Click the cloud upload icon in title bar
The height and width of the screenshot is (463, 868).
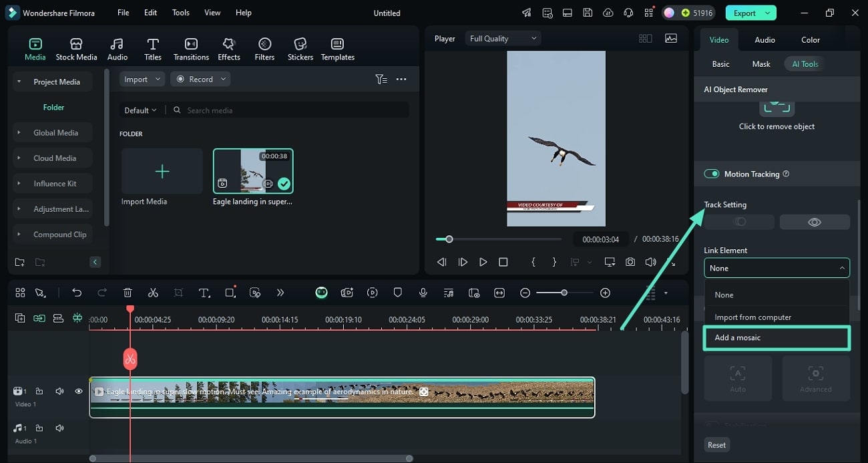(x=608, y=13)
